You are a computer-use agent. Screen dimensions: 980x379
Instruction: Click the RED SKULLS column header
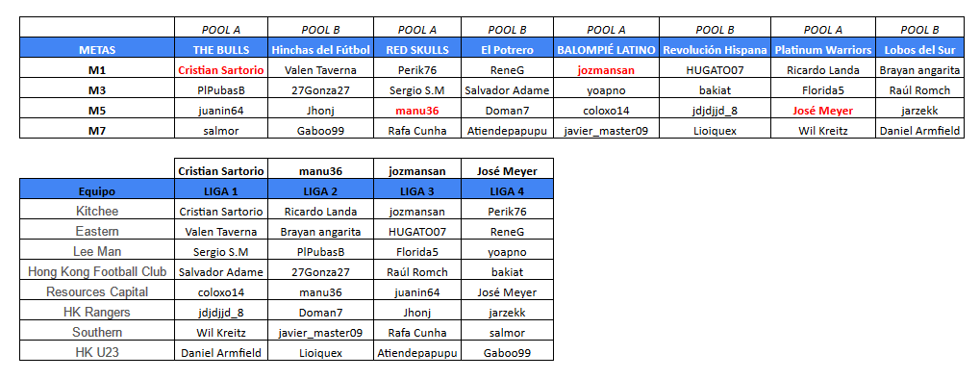tap(417, 49)
